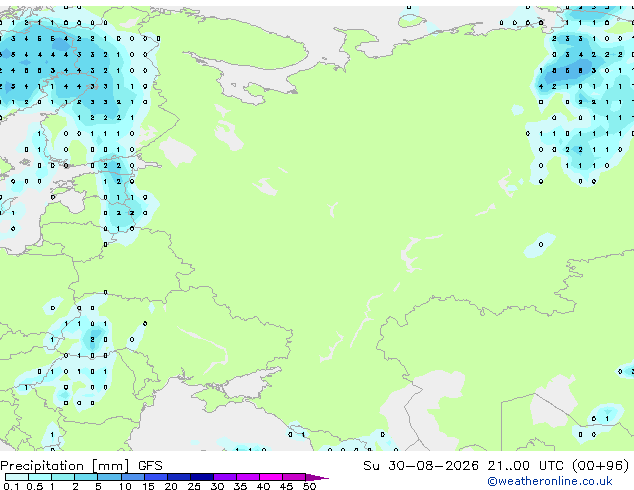Select the 5–10 mm legend color swatch
The width and height of the screenshot is (634, 490).
110,477
